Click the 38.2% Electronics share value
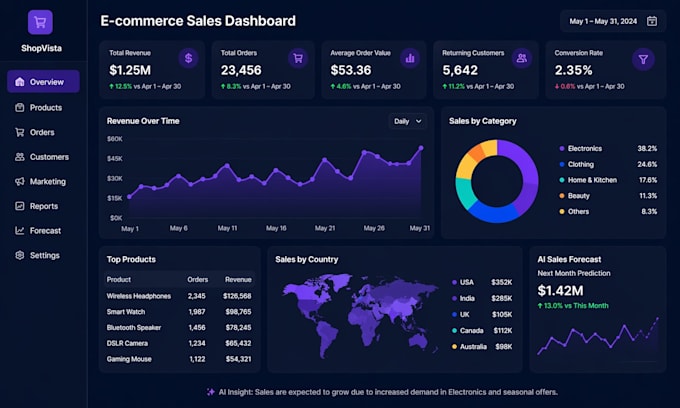The width and height of the screenshot is (680, 408). [x=647, y=148]
